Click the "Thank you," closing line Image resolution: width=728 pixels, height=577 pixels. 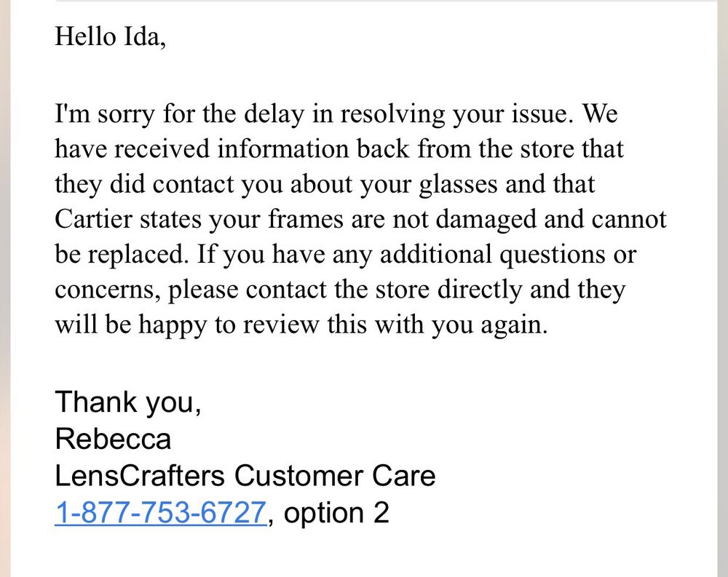[x=127, y=402]
